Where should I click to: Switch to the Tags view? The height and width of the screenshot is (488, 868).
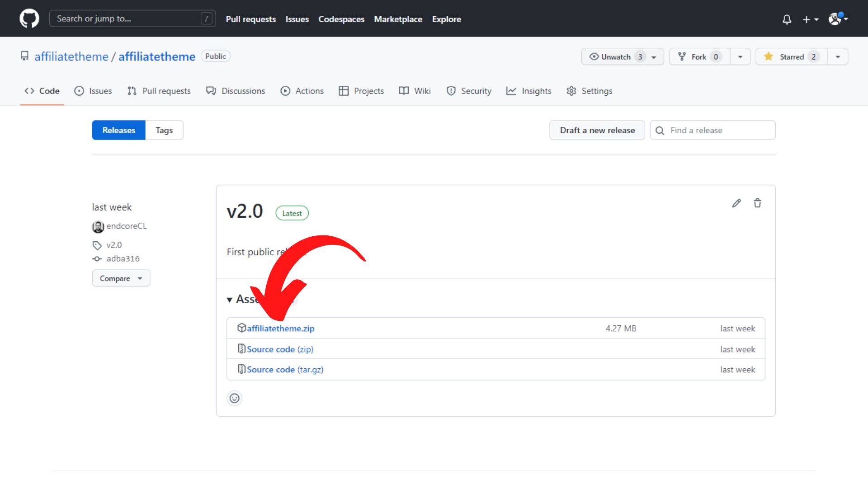[164, 130]
